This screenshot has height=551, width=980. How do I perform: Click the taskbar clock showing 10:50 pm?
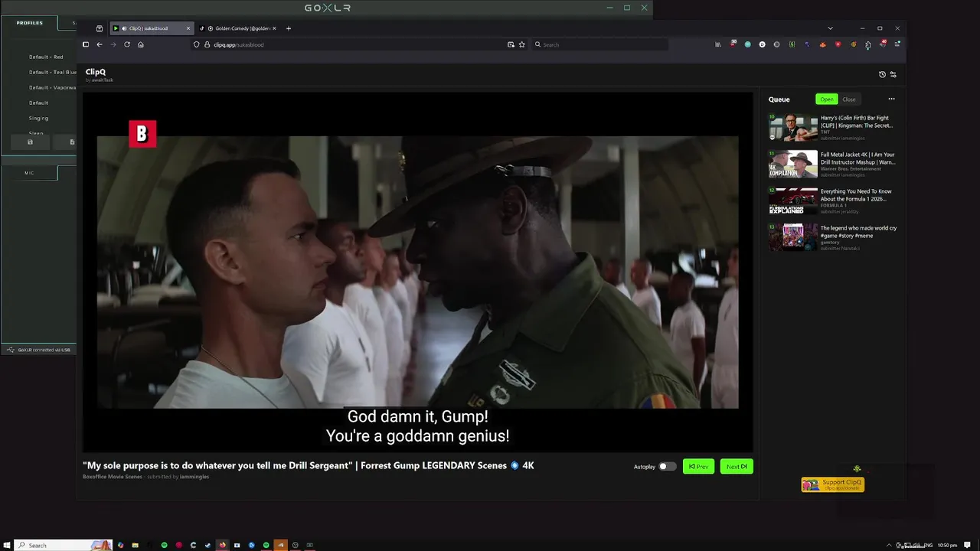(947, 545)
